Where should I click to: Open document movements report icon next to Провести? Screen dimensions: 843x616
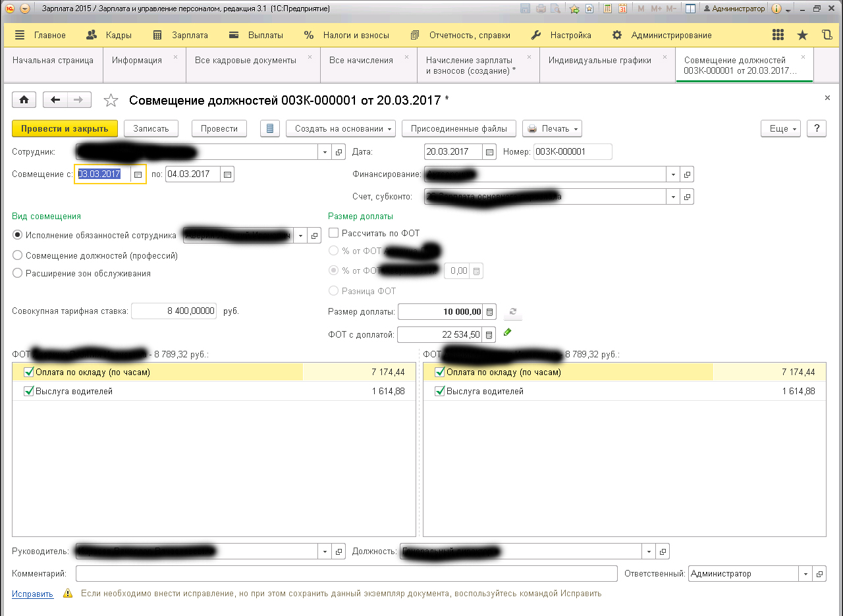click(270, 128)
